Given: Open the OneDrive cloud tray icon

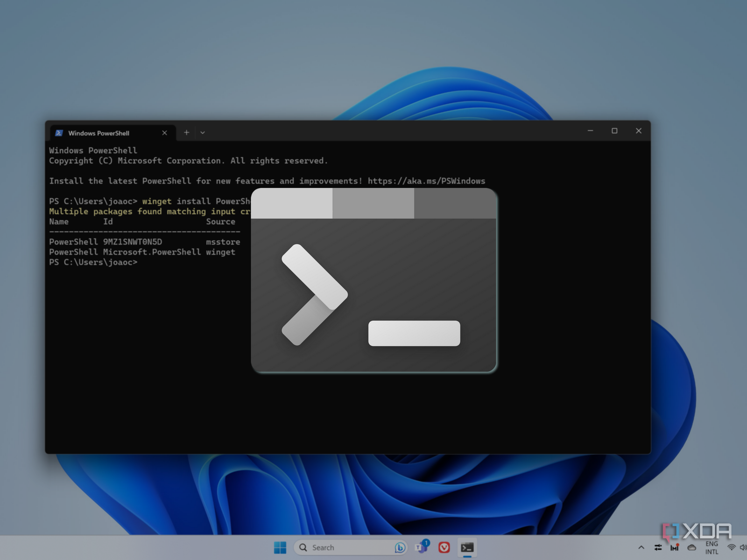Looking at the screenshot, I should click(x=691, y=547).
